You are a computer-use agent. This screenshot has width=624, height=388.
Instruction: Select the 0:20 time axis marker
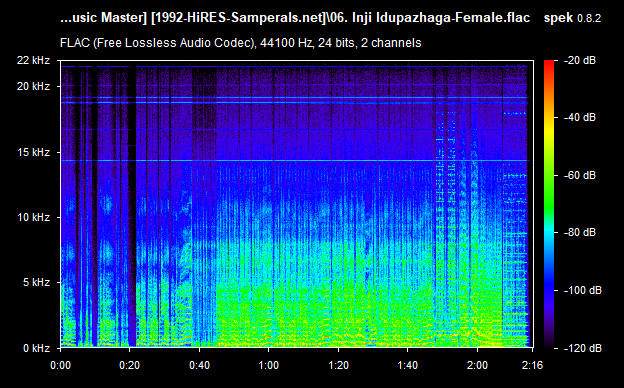click(129, 365)
